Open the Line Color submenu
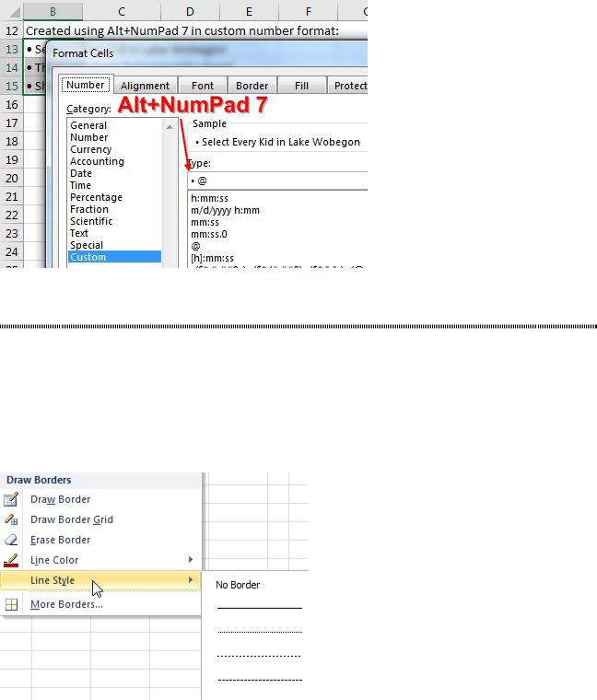The width and height of the screenshot is (597, 700). pos(100,560)
